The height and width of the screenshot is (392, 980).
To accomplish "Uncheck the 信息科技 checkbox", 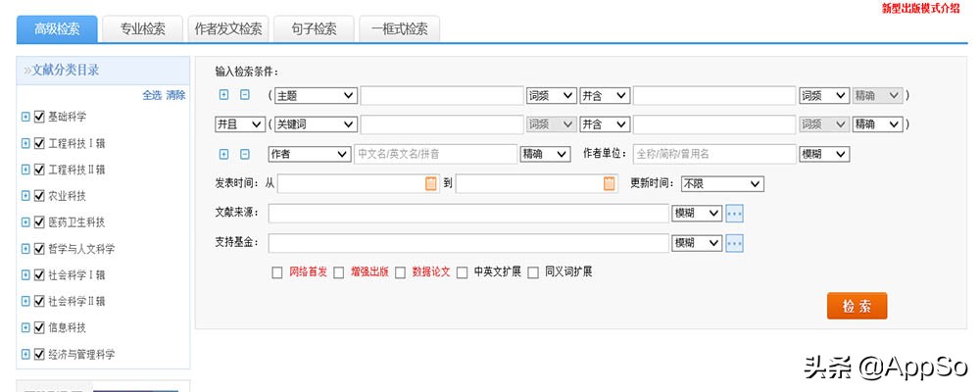I will pos(39,327).
